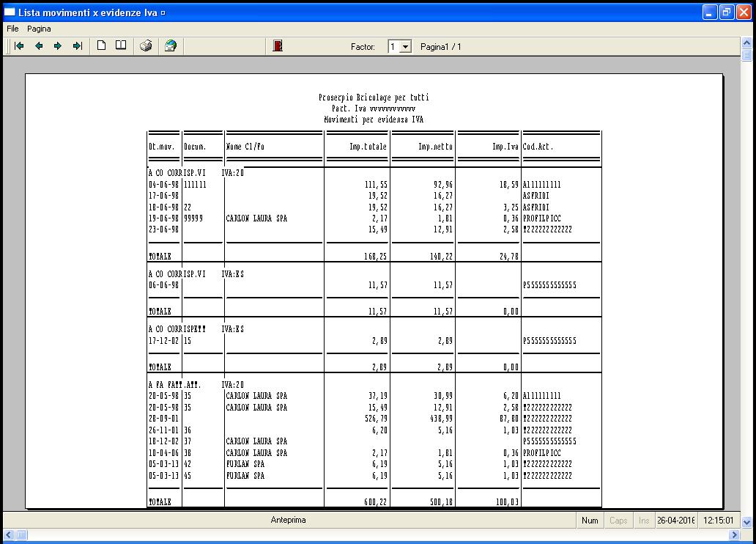Click the horizontal scrollbar left arrow
This screenshot has width=756, height=544.
pos(9,534)
